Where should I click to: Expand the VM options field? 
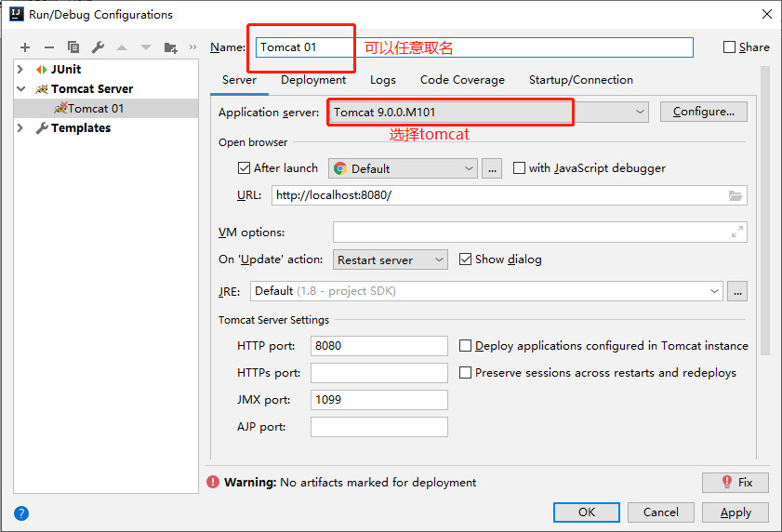(737, 233)
